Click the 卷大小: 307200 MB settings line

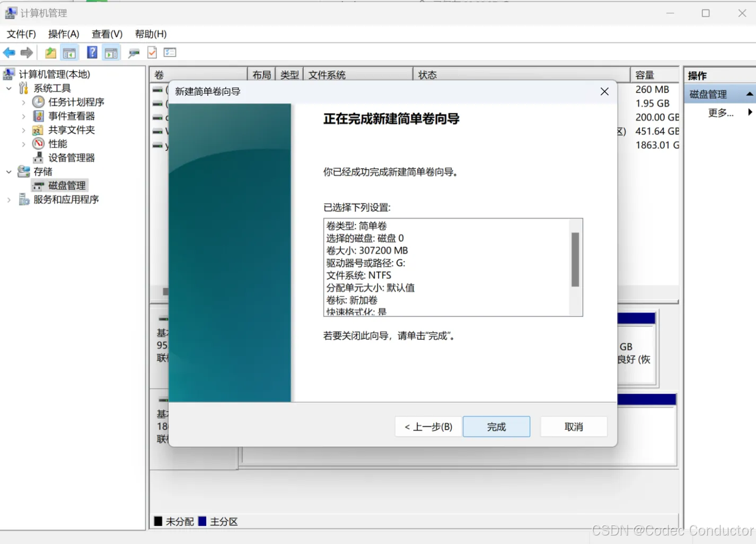click(x=367, y=251)
